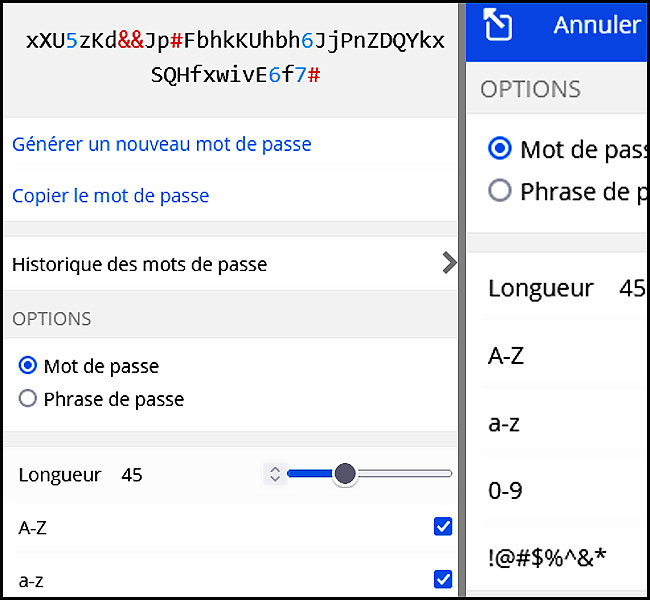
Task: Open Historique des mots de passe
Action: [230, 264]
